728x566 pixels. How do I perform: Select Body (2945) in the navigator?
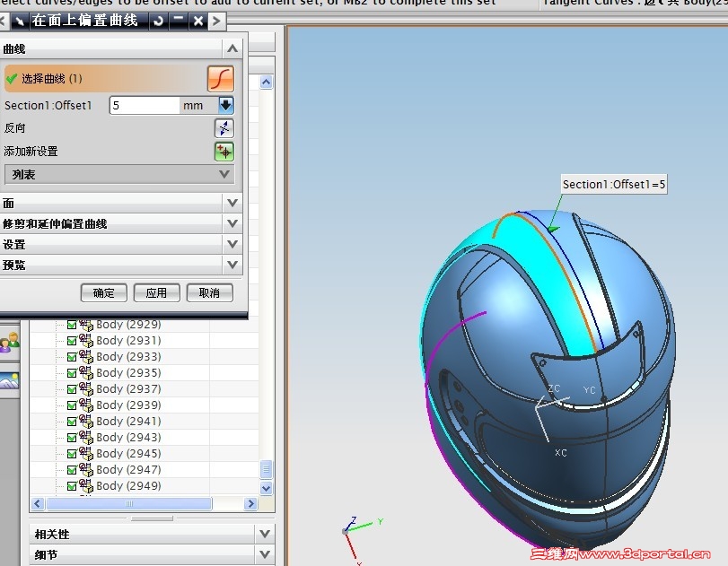128,453
